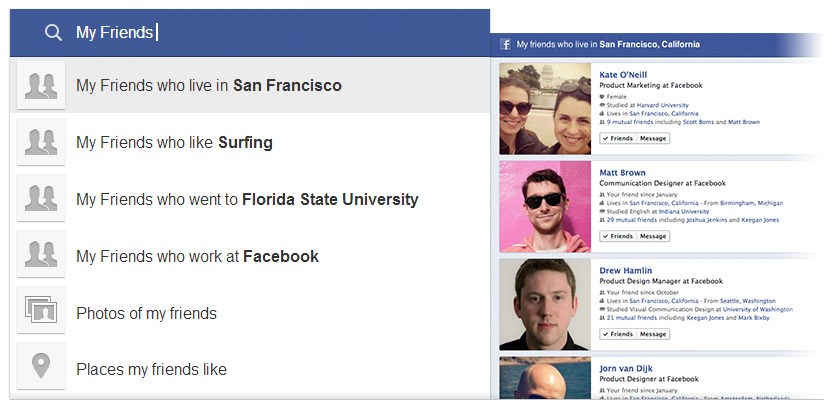Click the friends icon beside work at Facebook

tap(41, 256)
